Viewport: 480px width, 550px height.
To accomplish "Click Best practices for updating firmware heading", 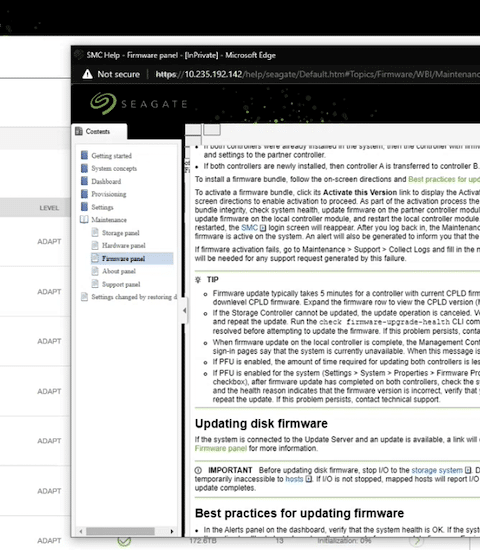I will (299, 513).
